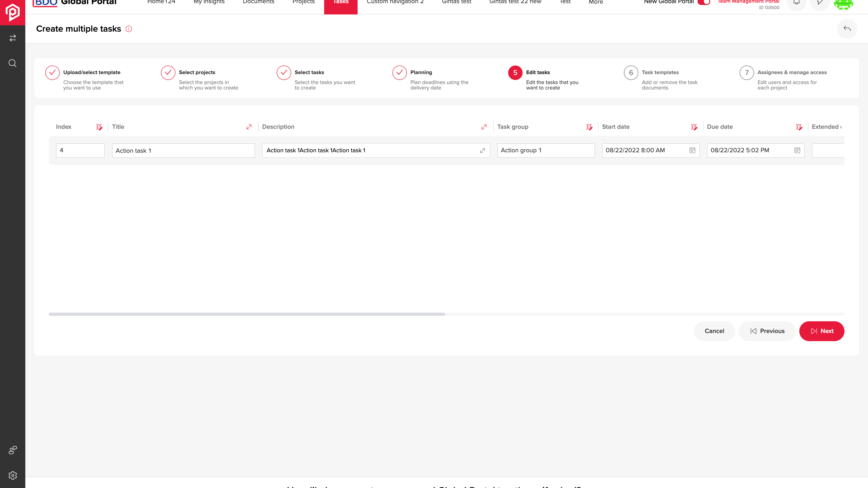The height and width of the screenshot is (488, 868).
Task: Open the notifications bell icon
Action: 796,3
